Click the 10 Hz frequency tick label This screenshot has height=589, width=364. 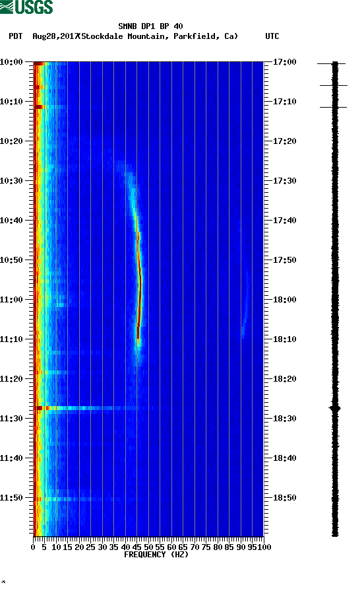coord(56,547)
